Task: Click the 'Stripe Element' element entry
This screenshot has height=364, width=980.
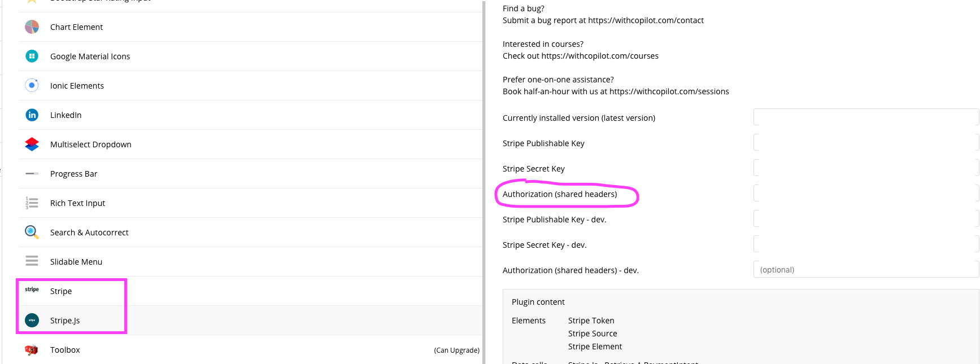Action: [x=595, y=347]
